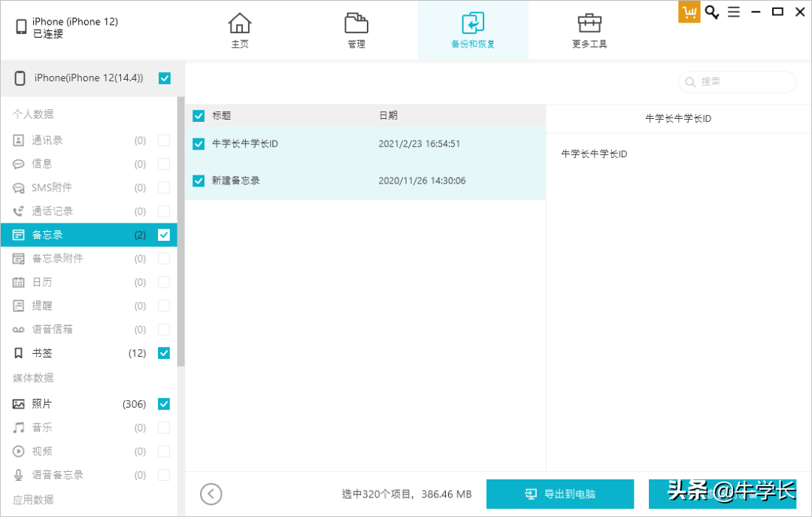812x517 pixels.
Task: Enable the 提醒 reminders checkbox
Action: 164,305
